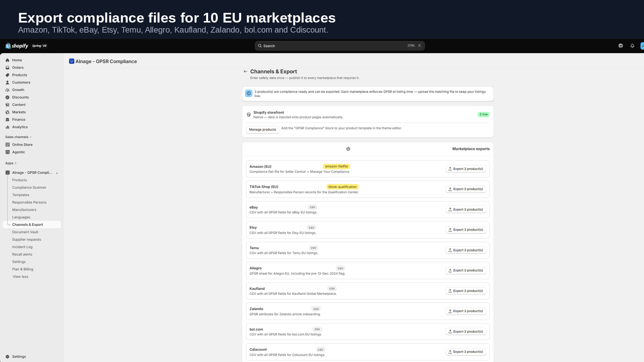The width and height of the screenshot is (644, 362).
Task: Export 3 products for Zalando
Action: [466, 311]
